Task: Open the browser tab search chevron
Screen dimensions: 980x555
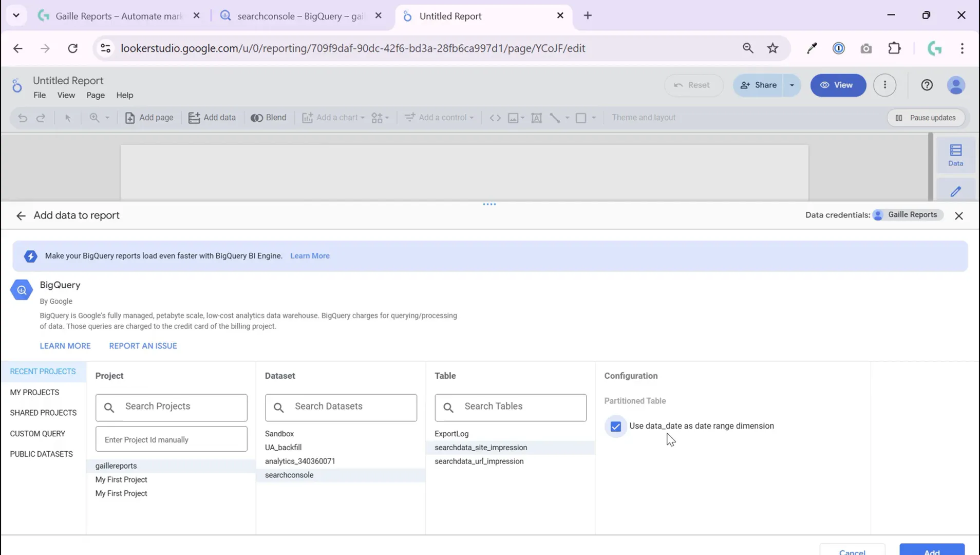Action: pos(16,15)
